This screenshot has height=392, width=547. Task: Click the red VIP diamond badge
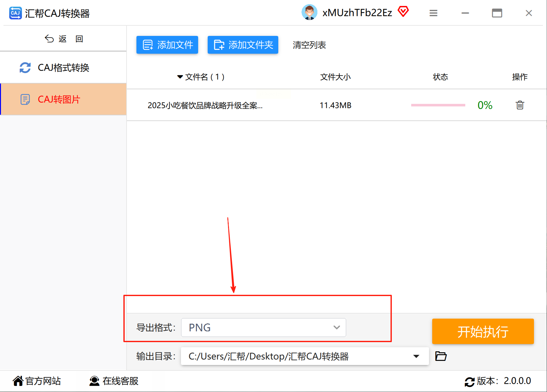[x=403, y=12]
